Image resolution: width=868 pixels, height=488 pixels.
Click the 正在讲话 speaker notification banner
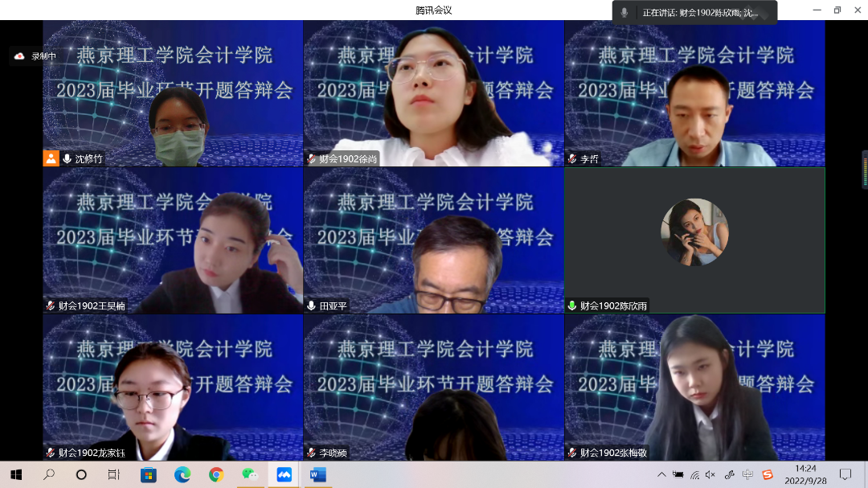point(694,13)
